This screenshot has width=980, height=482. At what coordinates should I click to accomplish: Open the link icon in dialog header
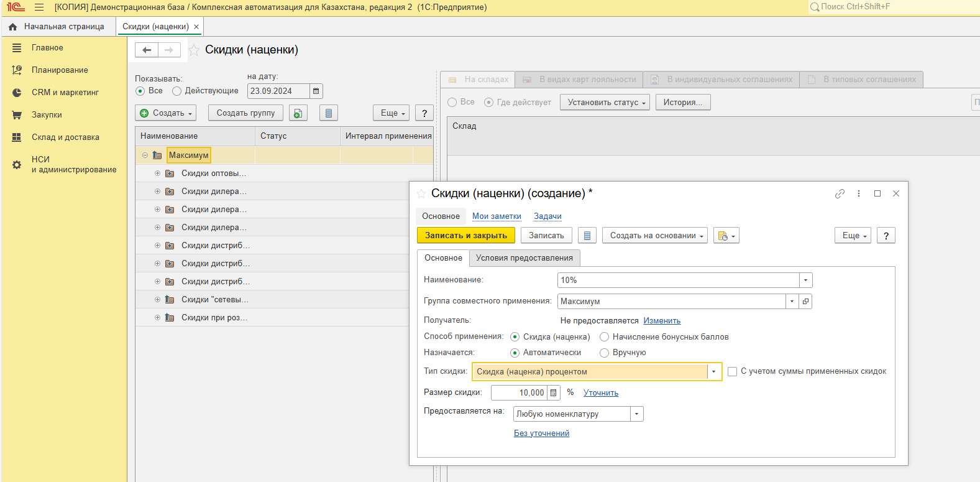coord(840,193)
